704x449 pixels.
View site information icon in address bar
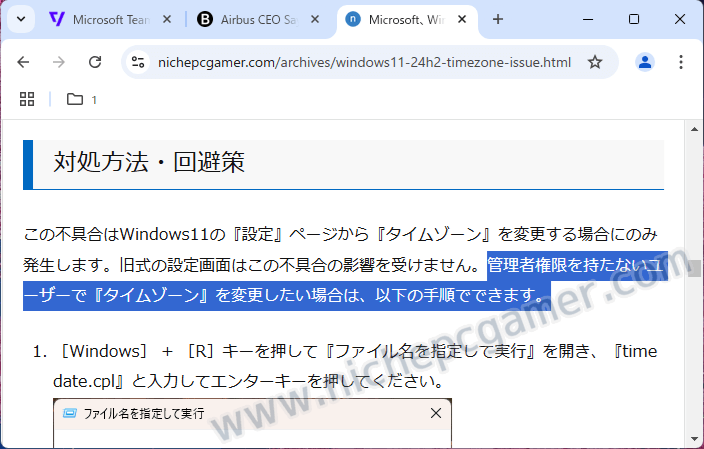[138, 62]
